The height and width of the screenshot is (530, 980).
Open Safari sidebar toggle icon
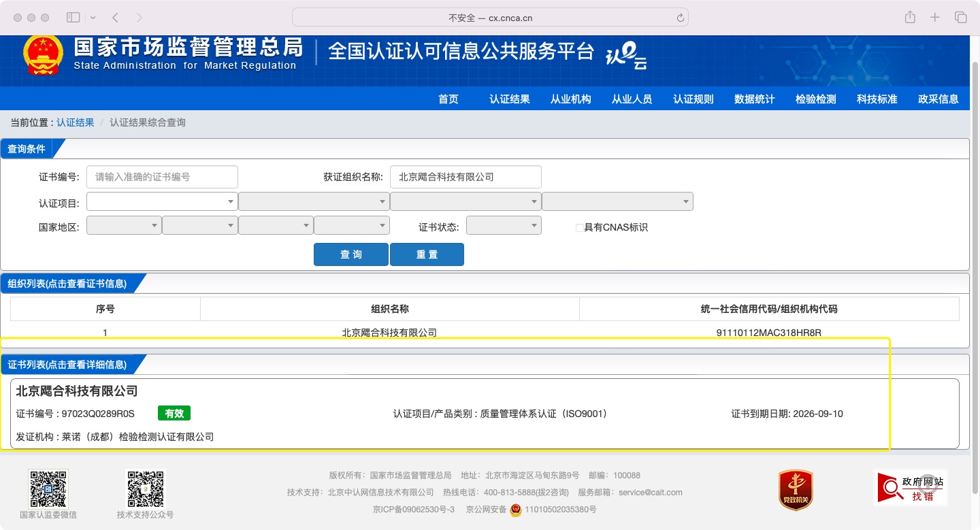pos(73,17)
